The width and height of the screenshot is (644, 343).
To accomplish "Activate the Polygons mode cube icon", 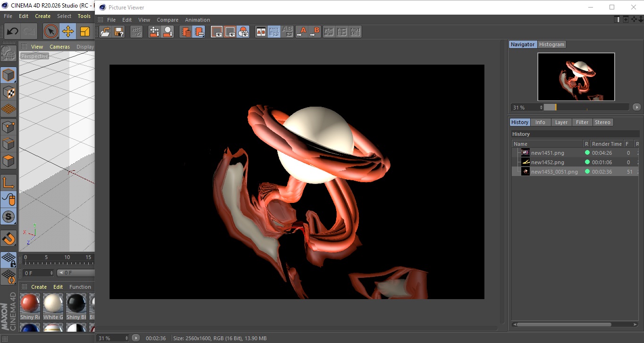I will [8, 161].
